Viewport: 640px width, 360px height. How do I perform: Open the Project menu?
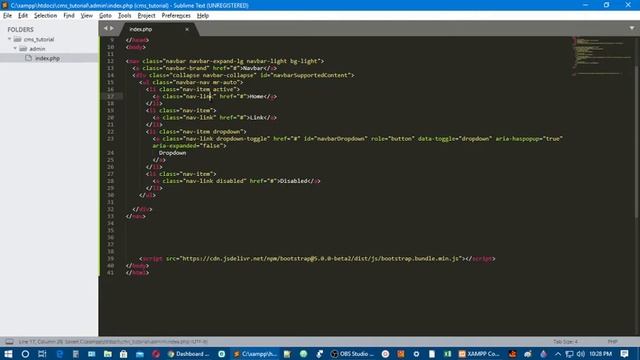pos(147,16)
